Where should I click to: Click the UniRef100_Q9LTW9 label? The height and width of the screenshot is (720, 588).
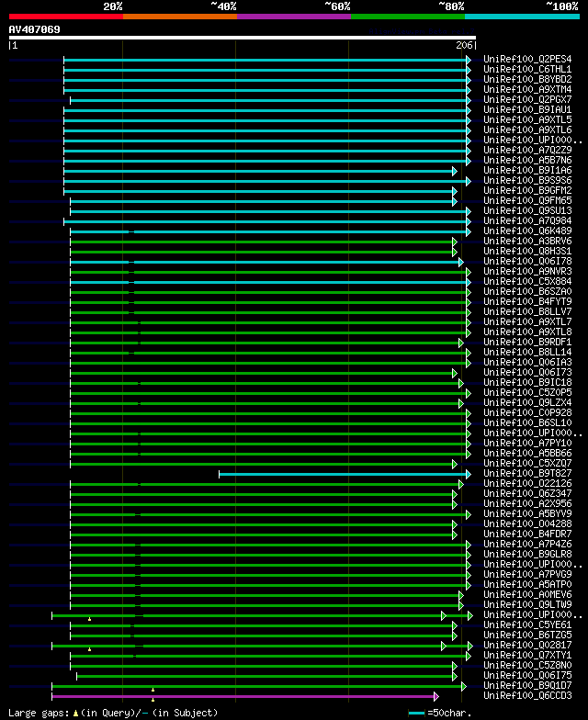click(x=527, y=604)
